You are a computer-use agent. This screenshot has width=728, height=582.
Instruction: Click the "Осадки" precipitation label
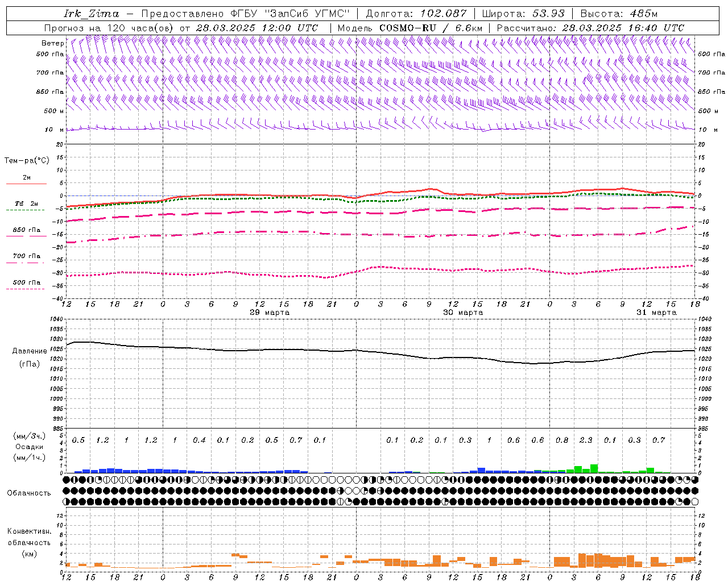click(30, 447)
